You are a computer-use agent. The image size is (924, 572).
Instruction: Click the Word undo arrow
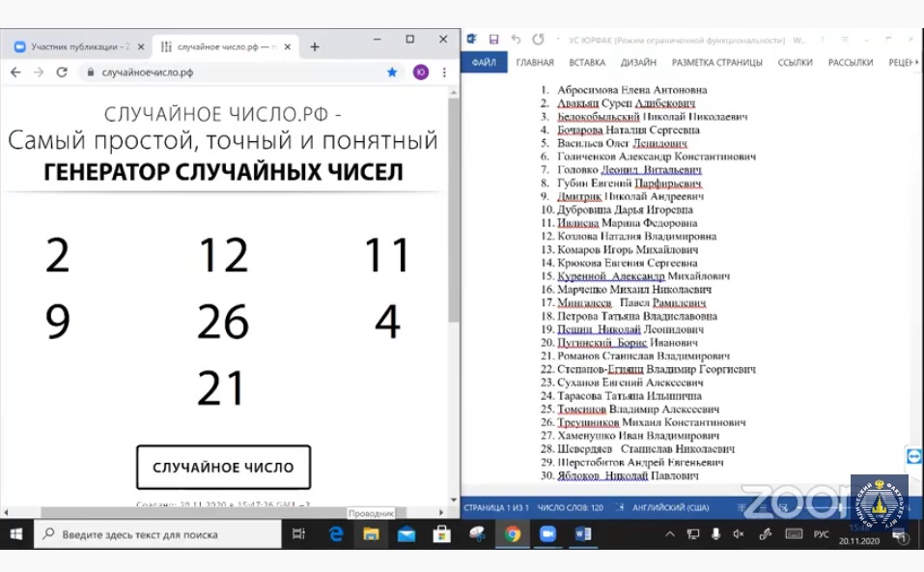516,40
